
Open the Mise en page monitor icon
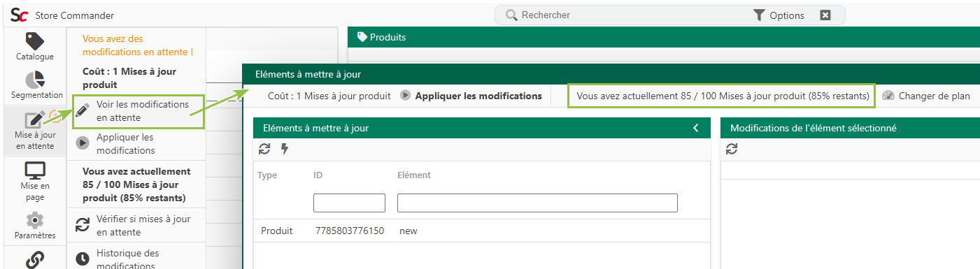[35, 181]
